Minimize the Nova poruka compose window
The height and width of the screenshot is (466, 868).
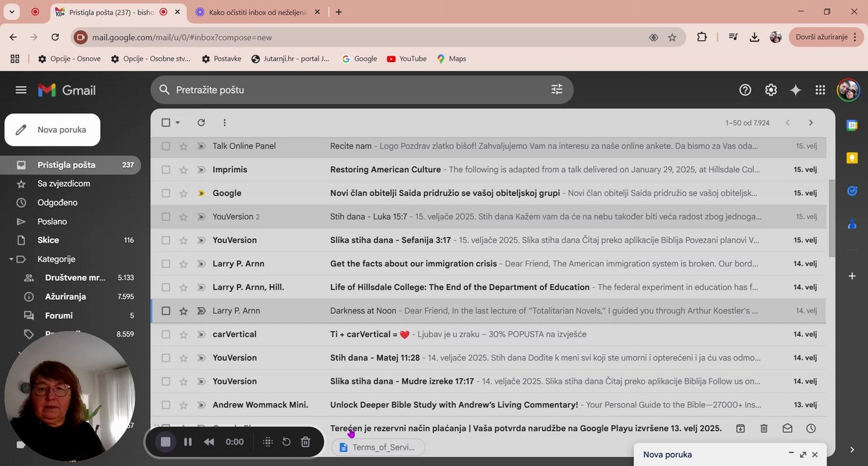[790, 455]
